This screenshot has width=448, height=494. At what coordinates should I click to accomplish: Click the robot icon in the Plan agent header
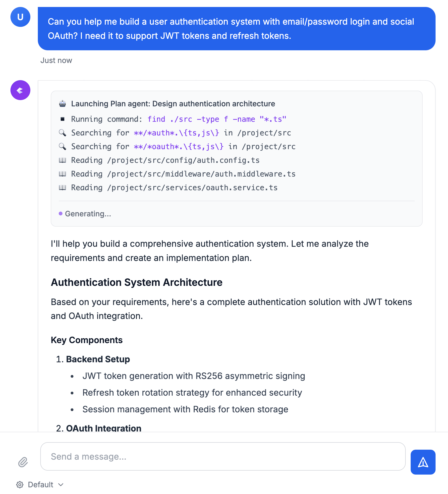[62, 103]
